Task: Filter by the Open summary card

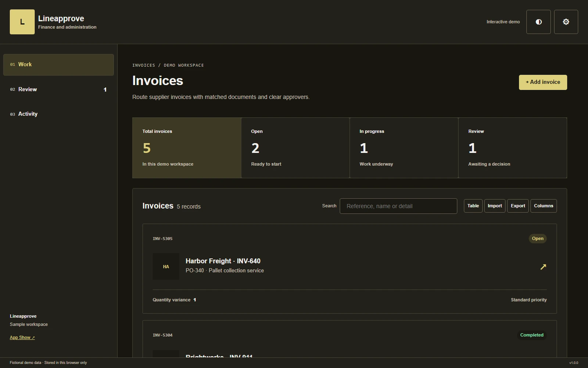Action: pyautogui.click(x=295, y=148)
